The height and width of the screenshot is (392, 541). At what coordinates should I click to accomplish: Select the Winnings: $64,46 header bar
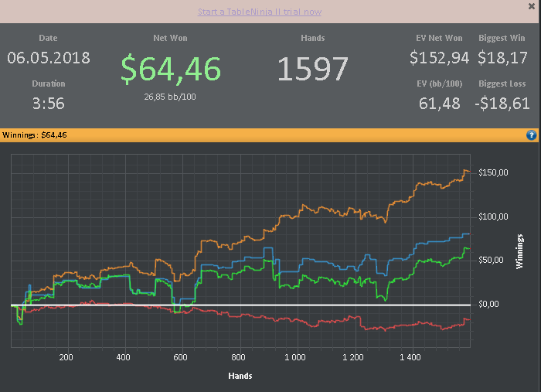269,135
